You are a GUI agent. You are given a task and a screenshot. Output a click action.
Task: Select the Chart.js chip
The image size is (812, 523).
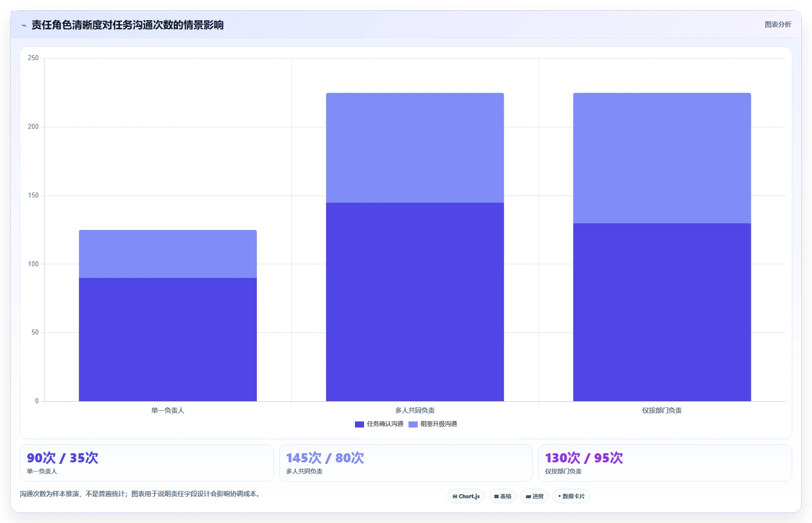466,496
